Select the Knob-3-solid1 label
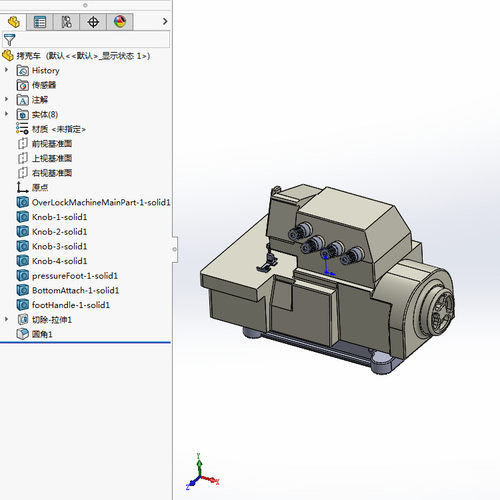The image size is (500, 500). point(59,246)
